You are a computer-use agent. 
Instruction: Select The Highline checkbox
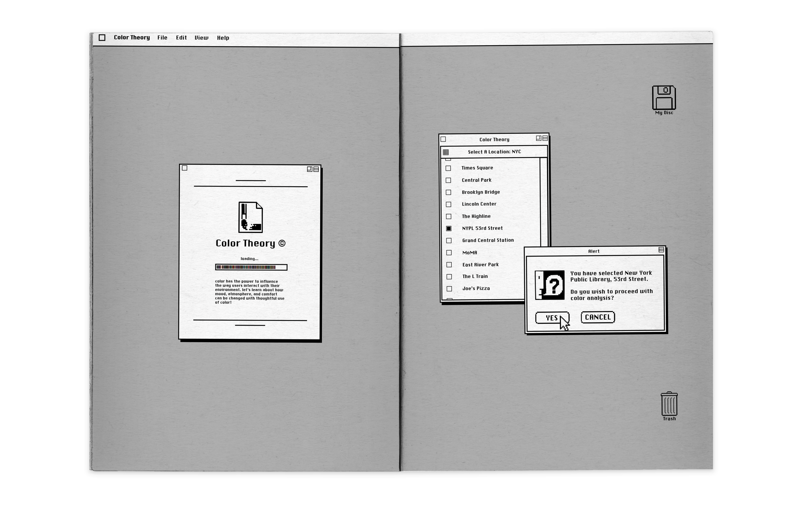pos(448,217)
